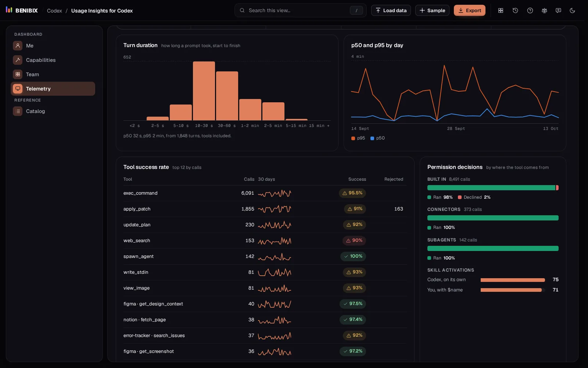Click the write_stdin 93% success badge
Screen dimensions: 588x368
click(354, 272)
